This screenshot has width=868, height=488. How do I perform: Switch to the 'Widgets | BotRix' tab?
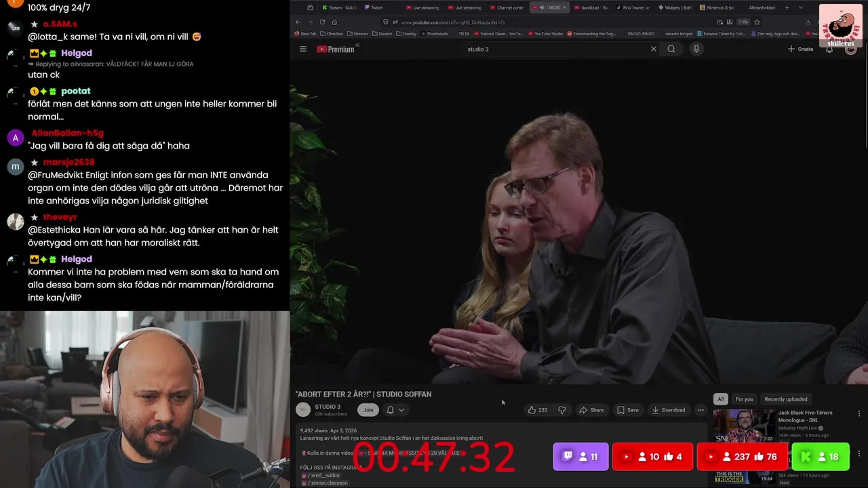[675, 7]
